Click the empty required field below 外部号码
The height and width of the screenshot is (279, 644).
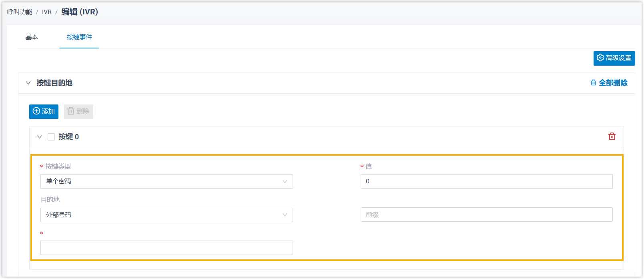click(167, 248)
